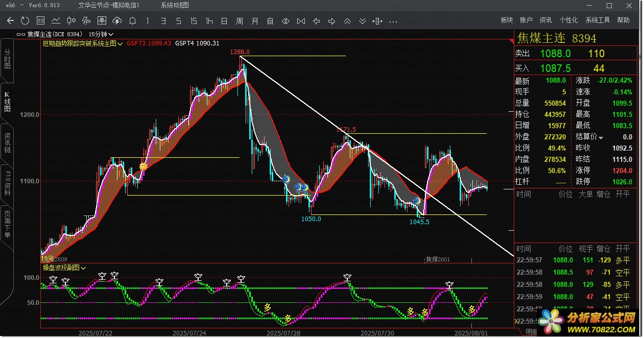Image resolution: width=644 pixels, height=338 pixels.
Task: Open the 帮助 menu
Action: tap(623, 20)
